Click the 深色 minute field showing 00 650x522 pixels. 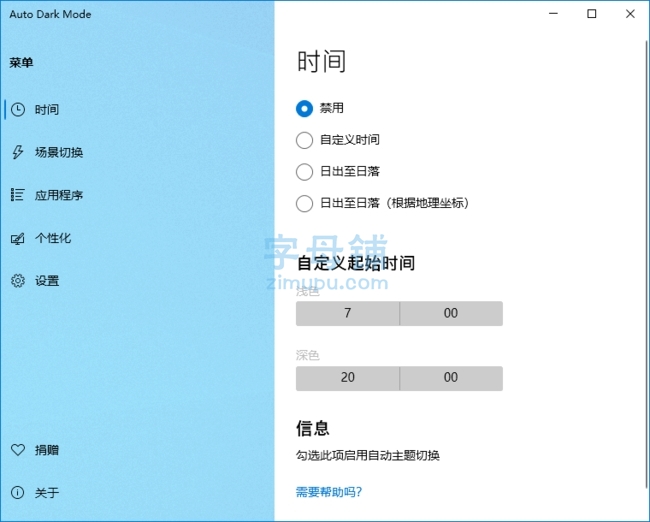tap(451, 378)
